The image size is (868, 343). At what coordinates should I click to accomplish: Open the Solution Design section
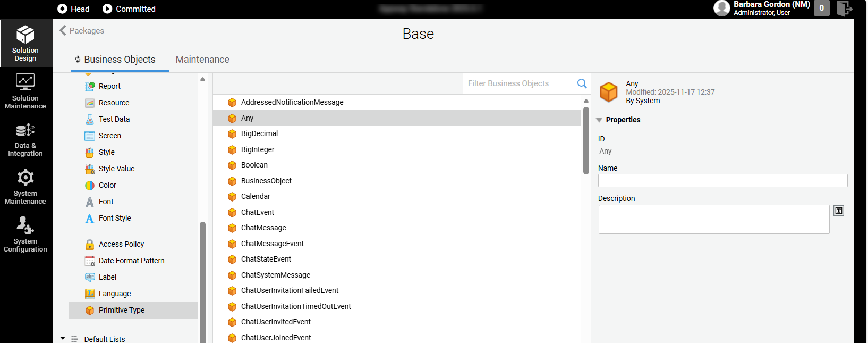pos(25,43)
